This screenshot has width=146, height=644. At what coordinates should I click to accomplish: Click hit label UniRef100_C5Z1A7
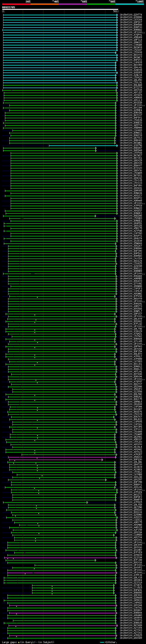[x=131, y=50]
